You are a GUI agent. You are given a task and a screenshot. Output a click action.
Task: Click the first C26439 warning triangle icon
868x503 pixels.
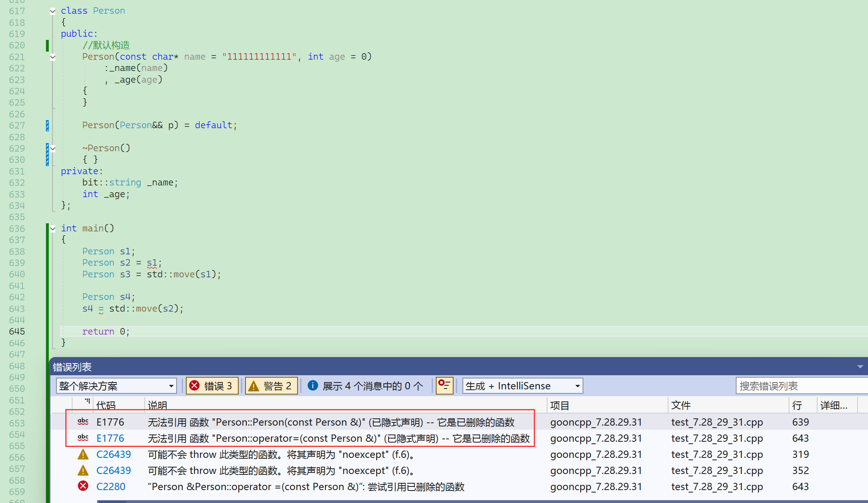pyautogui.click(x=83, y=454)
